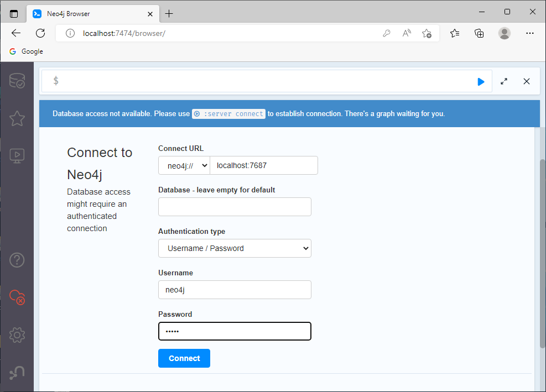Viewport: 546px width, 392px height.
Task: Focus the Password field
Action: (x=235, y=331)
